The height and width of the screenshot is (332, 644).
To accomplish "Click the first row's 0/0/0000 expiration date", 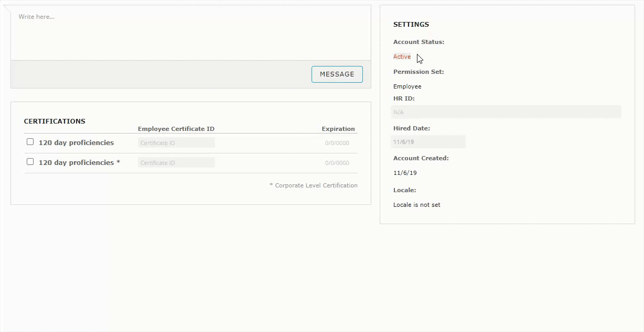I will pyautogui.click(x=337, y=143).
